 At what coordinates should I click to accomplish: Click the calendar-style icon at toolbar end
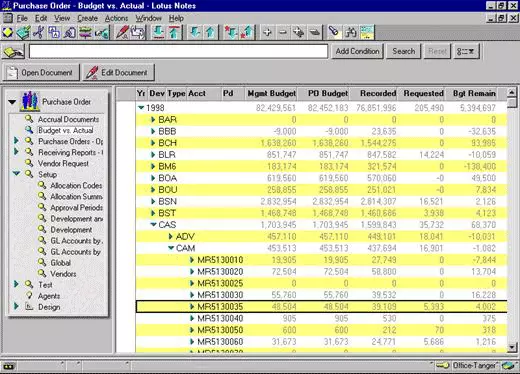(367, 33)
